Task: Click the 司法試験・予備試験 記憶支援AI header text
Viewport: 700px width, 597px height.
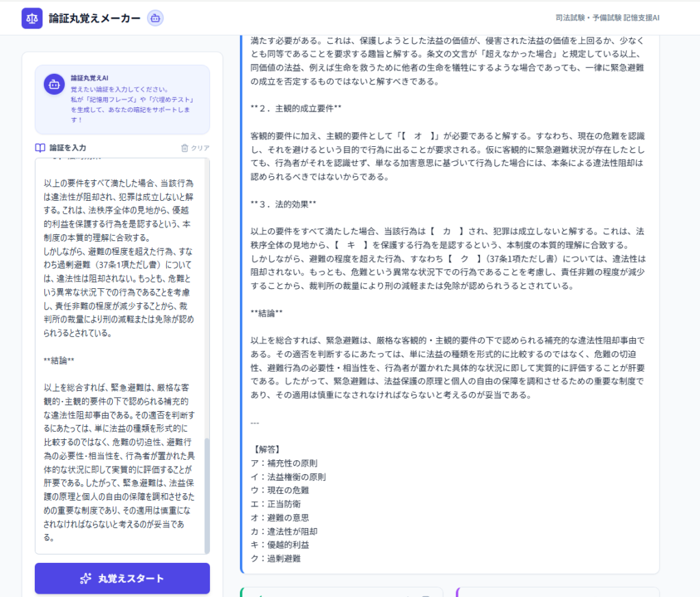Action: tap(608, 18)
